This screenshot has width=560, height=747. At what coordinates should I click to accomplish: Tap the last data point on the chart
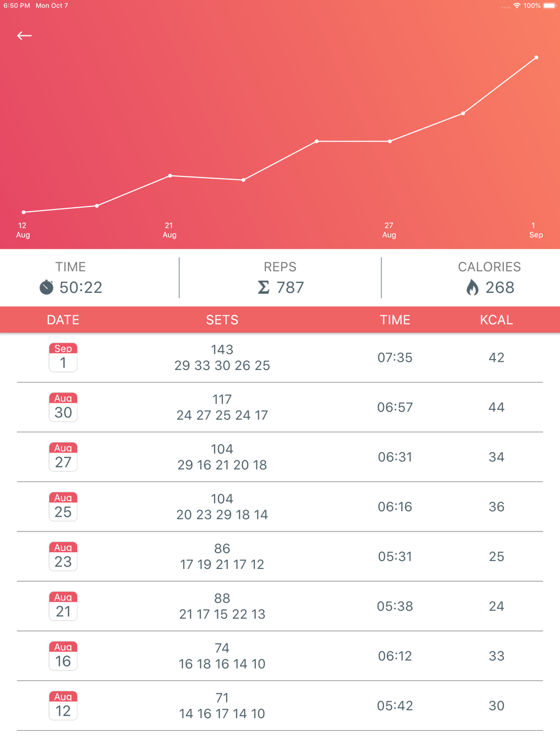point(536,58)
